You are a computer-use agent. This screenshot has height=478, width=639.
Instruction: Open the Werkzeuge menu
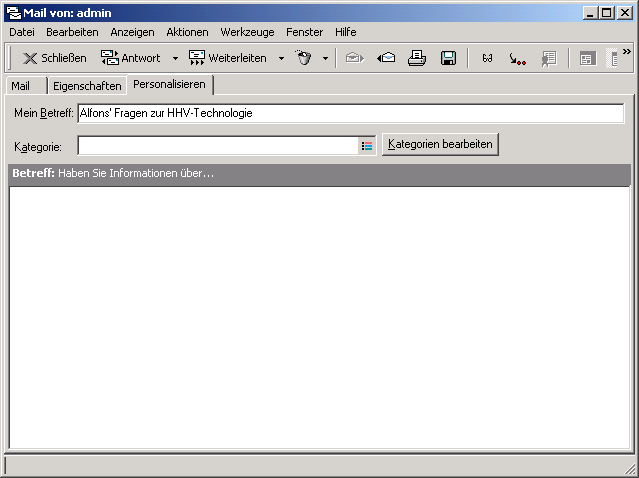[247, 32]
